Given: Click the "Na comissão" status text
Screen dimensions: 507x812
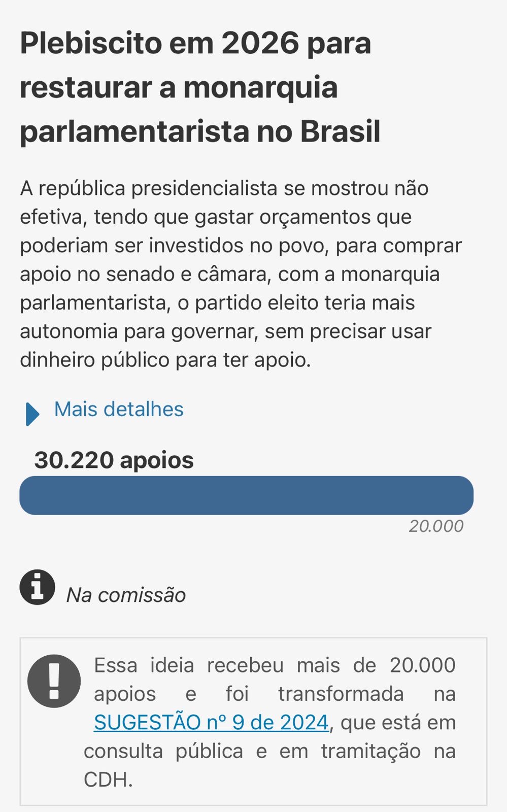Looking at the screenshot, I should [x=126, y=595].
